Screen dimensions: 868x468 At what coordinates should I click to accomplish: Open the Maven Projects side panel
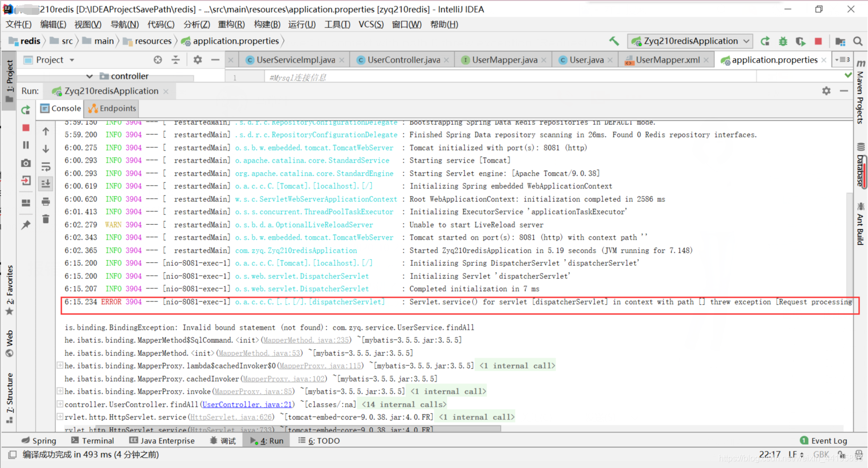click(x=861, y=92)
